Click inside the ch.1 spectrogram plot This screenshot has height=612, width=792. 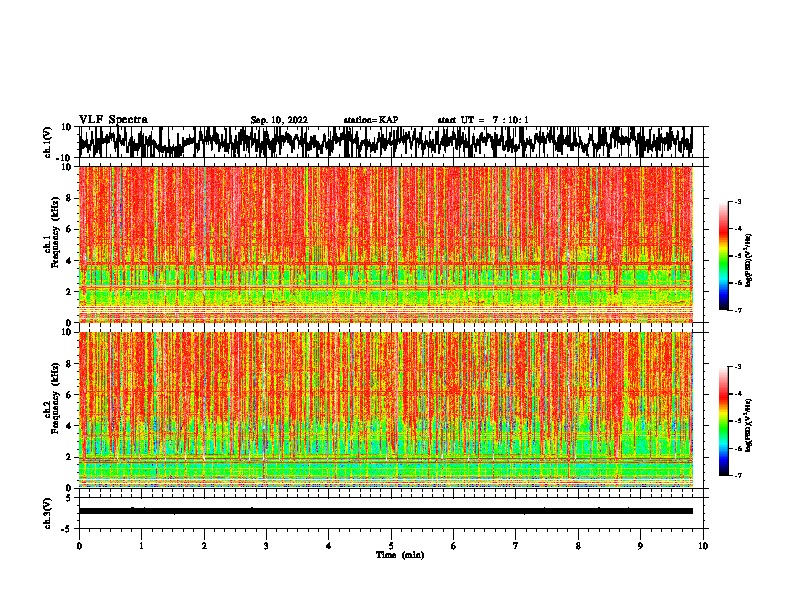386,244
